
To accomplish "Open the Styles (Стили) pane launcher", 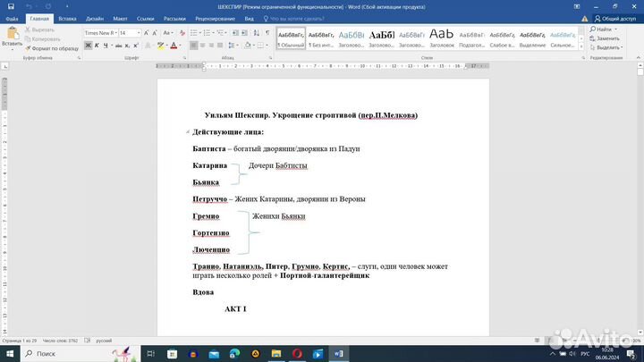I will pyautogui.click(x=583, y=58).
